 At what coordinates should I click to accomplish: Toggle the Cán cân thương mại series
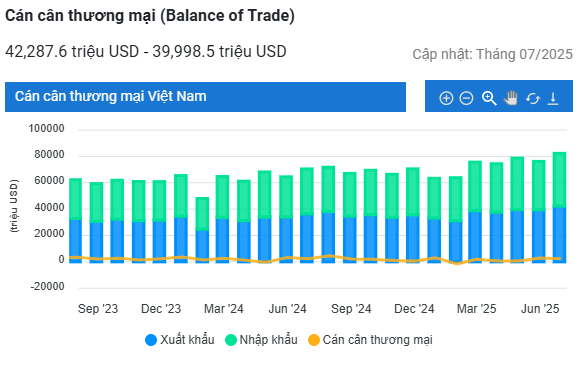371,340
